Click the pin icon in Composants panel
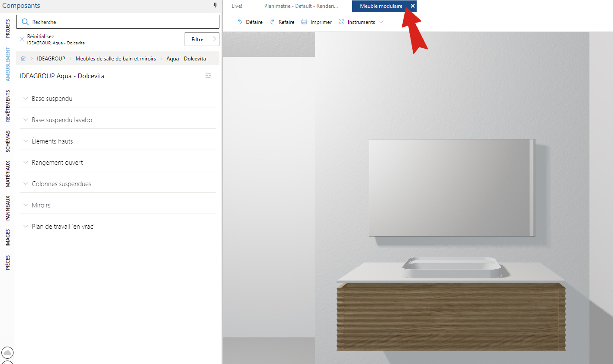Image resolution: width=613 pixels, height=364 pixels. [215, 5]
